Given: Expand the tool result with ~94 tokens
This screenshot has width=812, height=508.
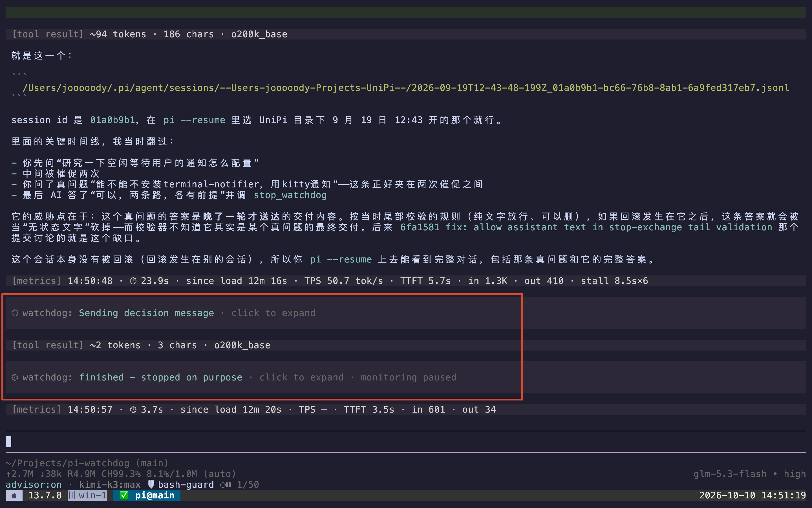Looking at the screenshot, I should pyautogui.click(x=406, y=34).
